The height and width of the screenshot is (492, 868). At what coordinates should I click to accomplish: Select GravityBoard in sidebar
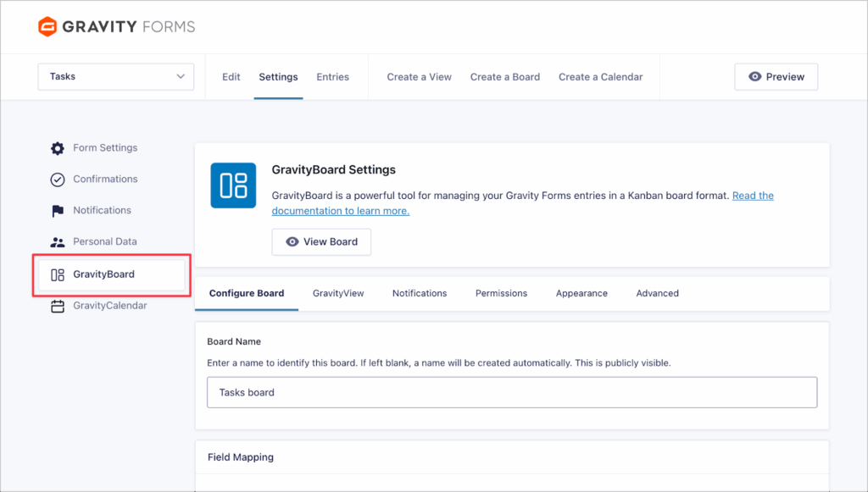pos(111,274)
